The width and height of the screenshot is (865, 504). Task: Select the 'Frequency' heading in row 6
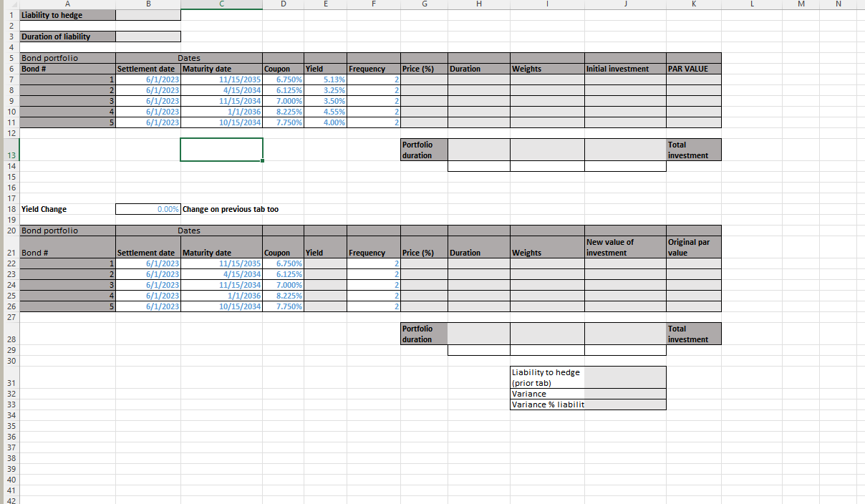click(374, 69)
